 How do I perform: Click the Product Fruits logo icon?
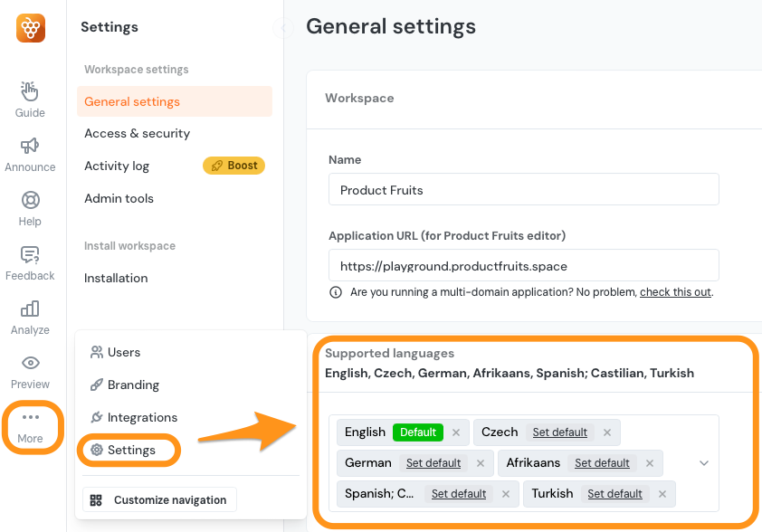(30, 28)
